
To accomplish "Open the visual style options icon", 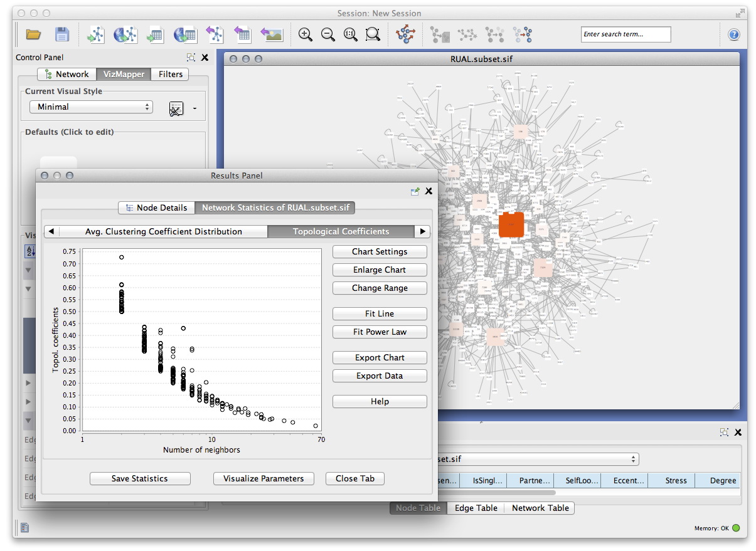I will (176, 108).
